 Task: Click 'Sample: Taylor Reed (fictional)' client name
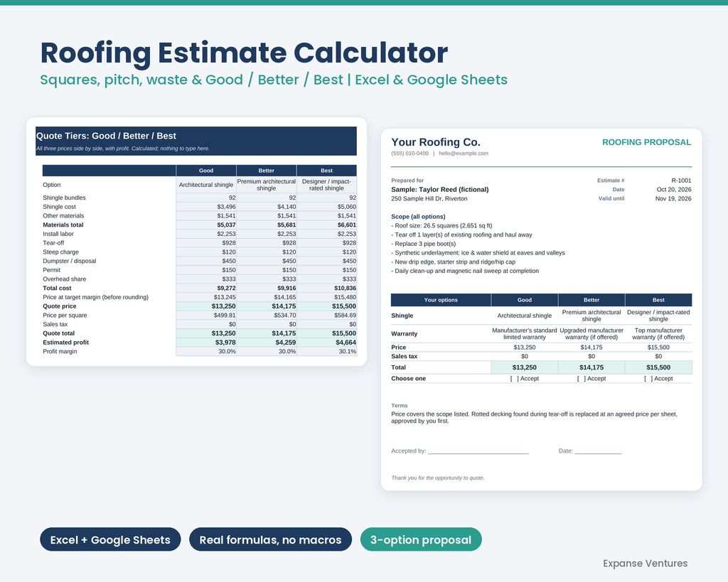[x=439, y=189]
